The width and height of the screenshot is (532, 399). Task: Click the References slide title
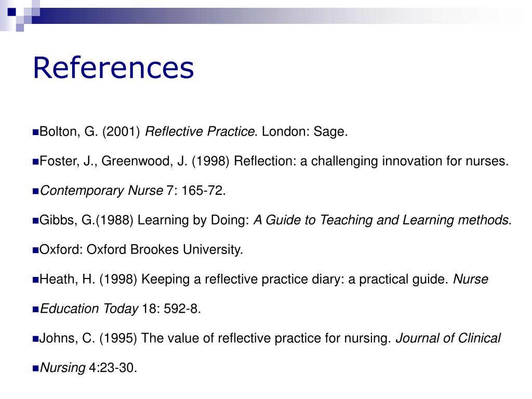pos(113,68)
